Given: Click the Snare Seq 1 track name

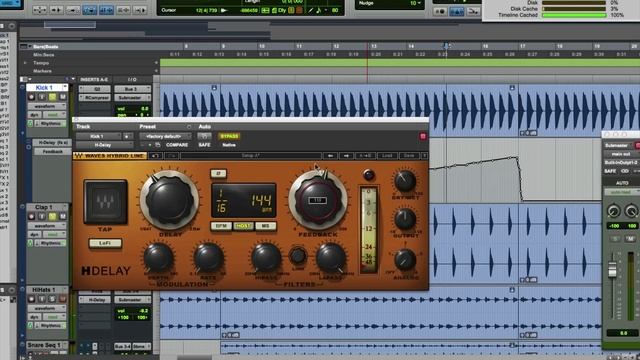Looking at the screenshot, I should pyautogui.click(x=44, y=345).
